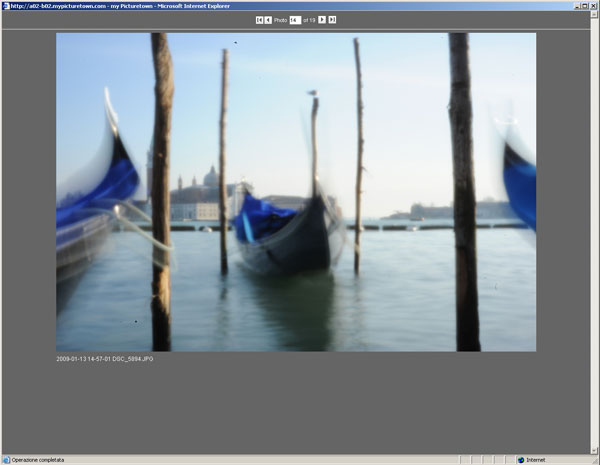Click the gondola photo
Viewport: 600px width, 465px height.
point(296,192)
